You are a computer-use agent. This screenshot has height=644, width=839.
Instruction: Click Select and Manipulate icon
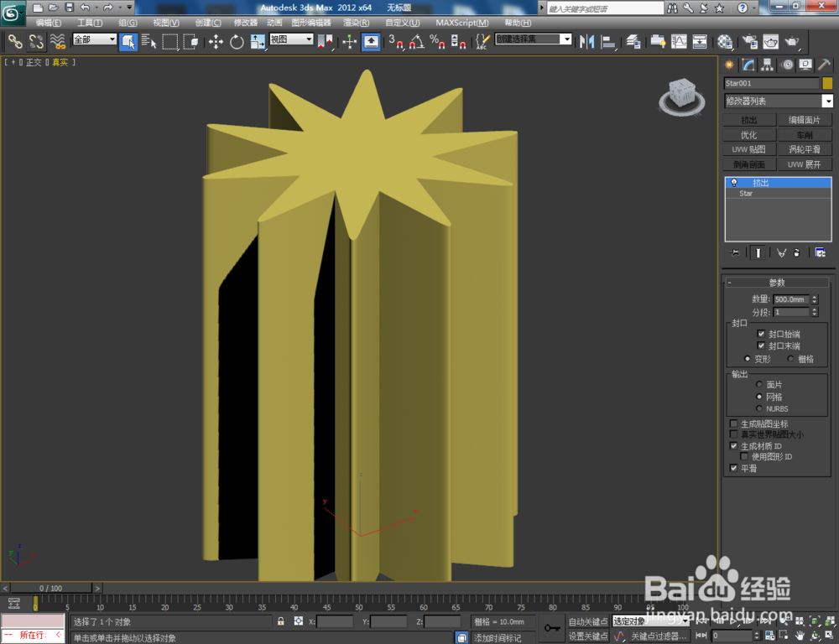349,41
